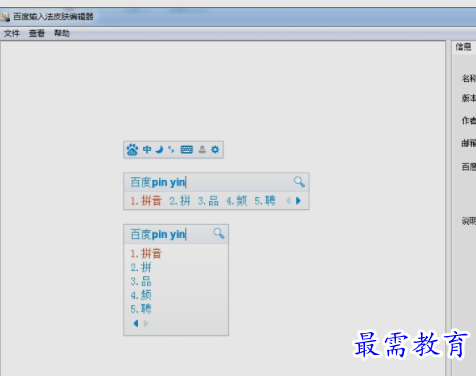
Task: Click the punctuation mode icon
Action: coord(171,149)
